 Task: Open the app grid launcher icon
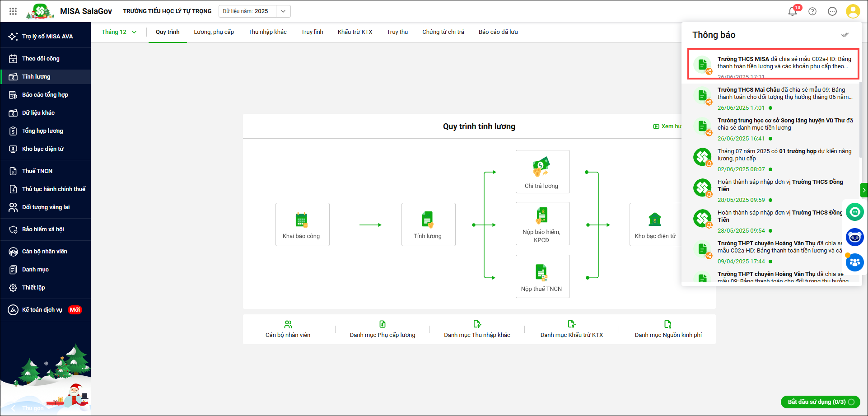point(13,11)
